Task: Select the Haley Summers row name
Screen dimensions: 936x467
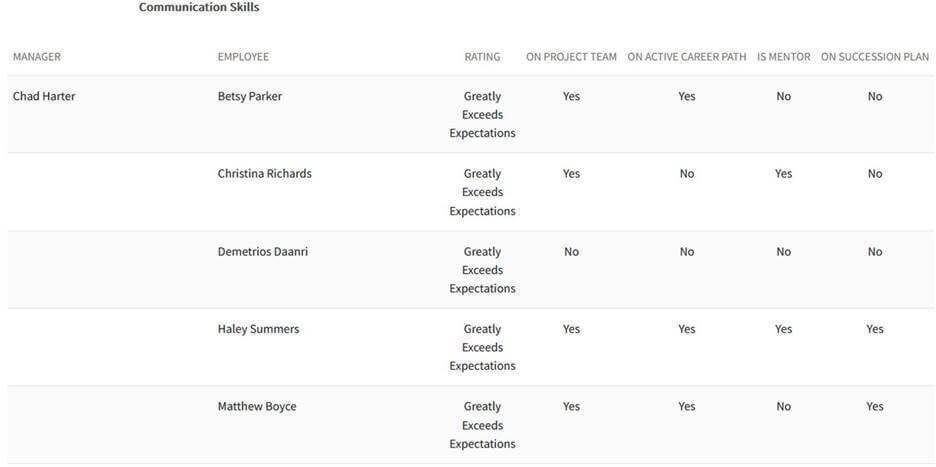Action: tap(258, 329)
